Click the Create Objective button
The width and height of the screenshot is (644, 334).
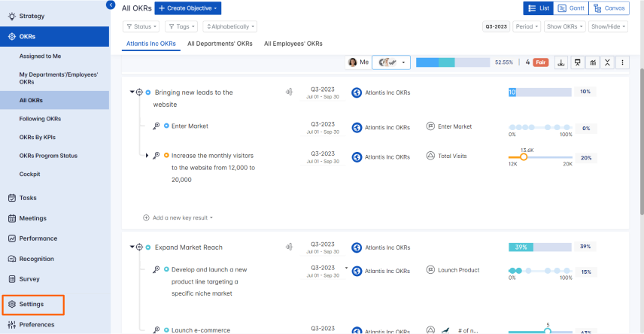click(x=187, y=8)
